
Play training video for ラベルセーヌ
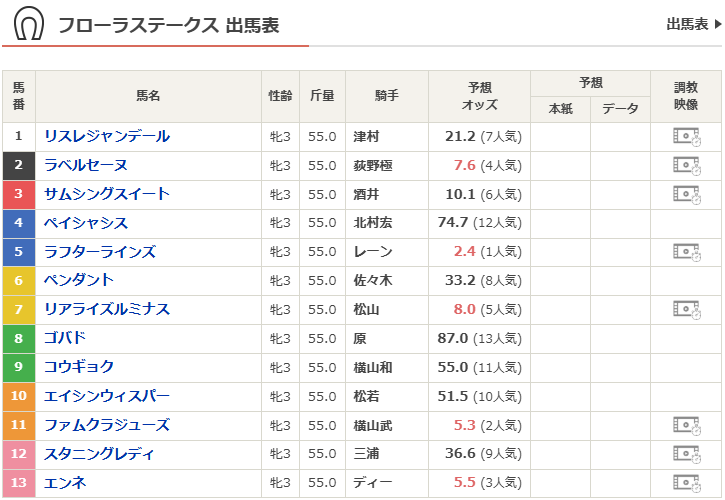[686, 166]
